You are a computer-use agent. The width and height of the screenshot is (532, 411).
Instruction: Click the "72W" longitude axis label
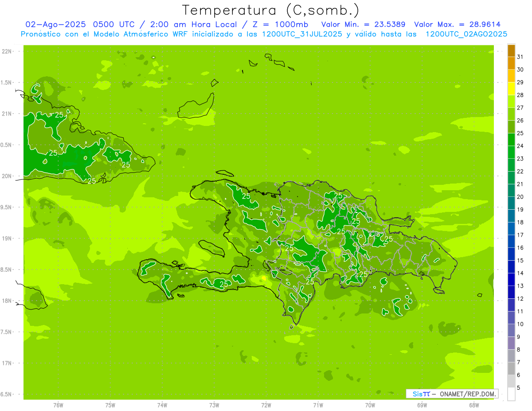click(x=266, y=405)
